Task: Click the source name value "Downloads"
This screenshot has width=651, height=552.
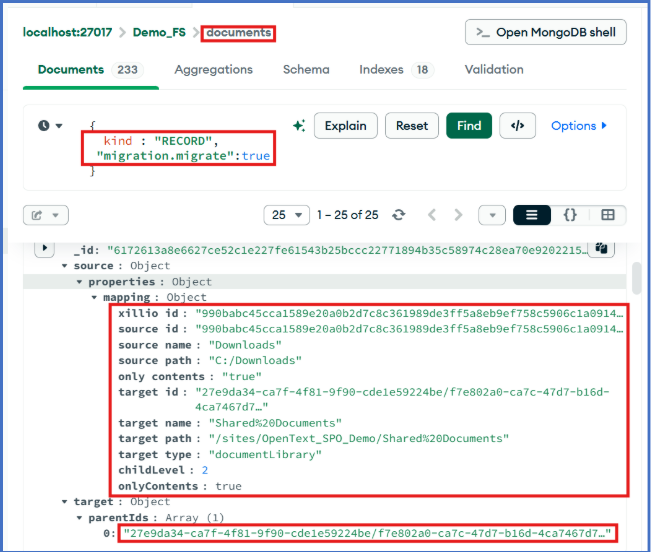Action: (x=245, y=345)
